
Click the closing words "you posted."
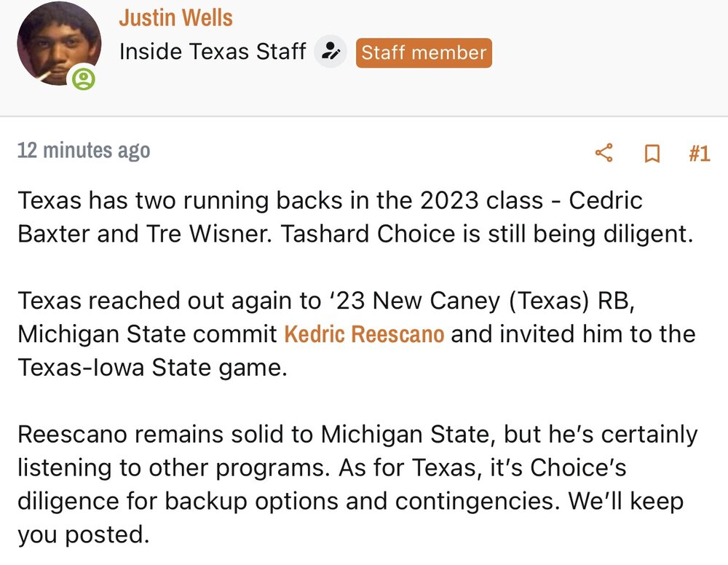point(83,535)
